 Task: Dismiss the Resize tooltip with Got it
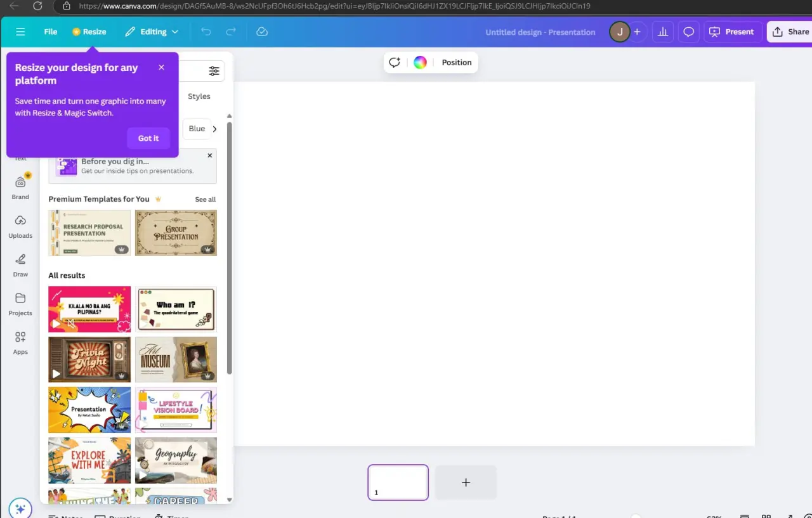[148, 138]
